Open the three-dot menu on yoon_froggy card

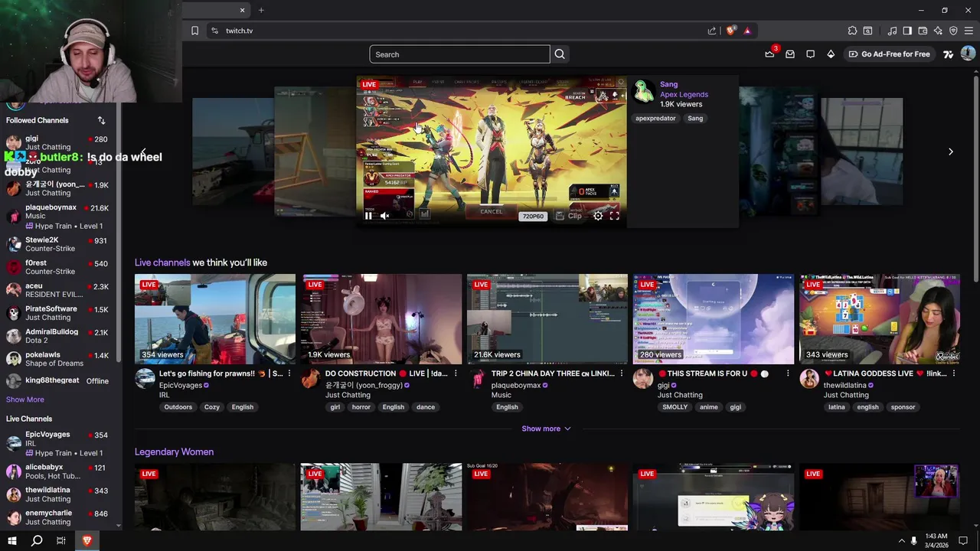click(x=456, y=373)
